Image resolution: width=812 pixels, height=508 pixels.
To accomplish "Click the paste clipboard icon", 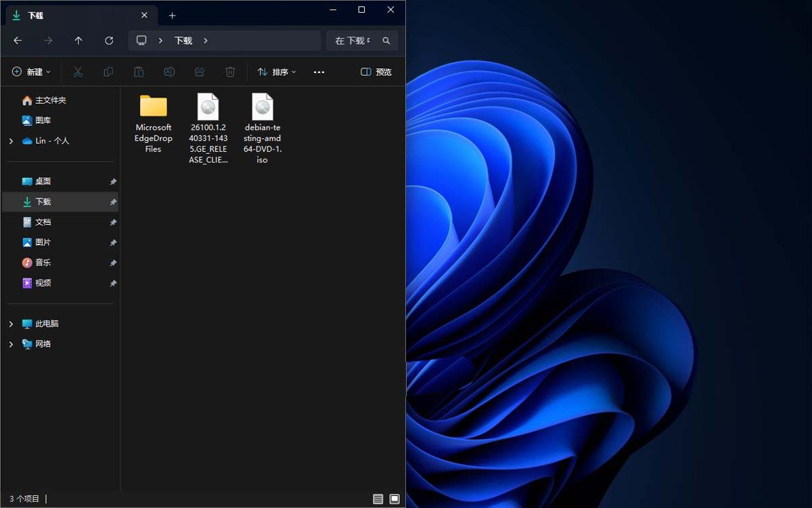I will [139, 72].
